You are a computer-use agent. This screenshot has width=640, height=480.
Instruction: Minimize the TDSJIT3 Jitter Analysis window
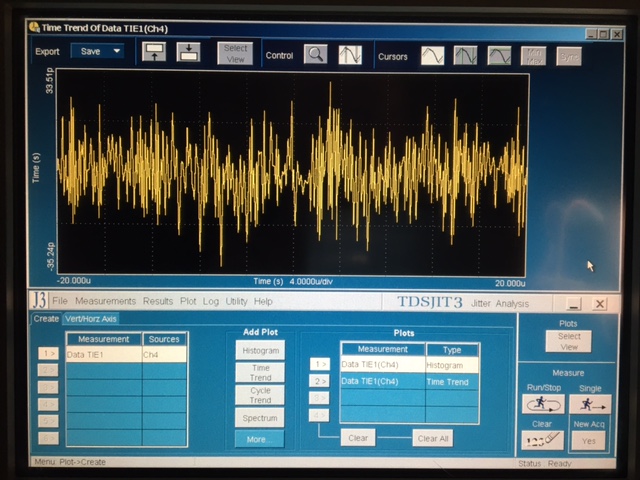tap(574, 304)
